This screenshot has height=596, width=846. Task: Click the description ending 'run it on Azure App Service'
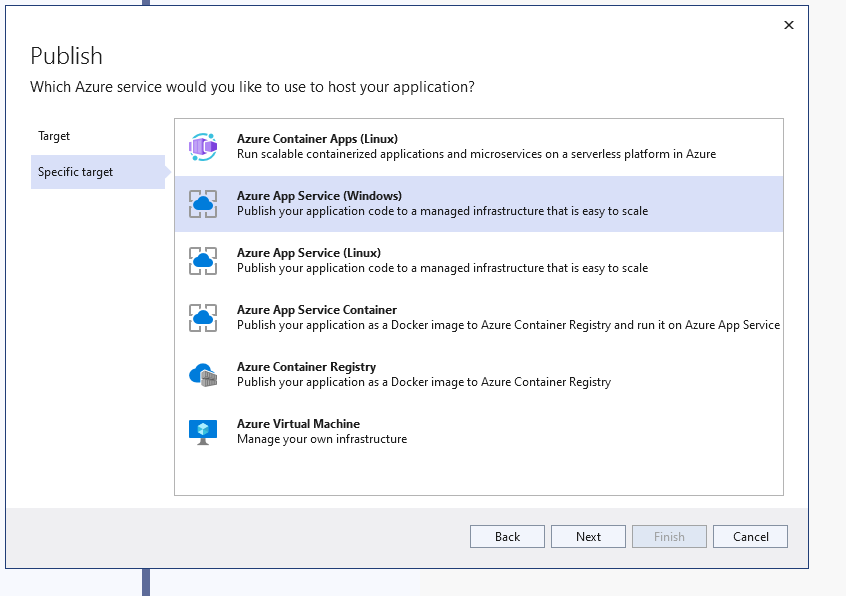[508, 325]
